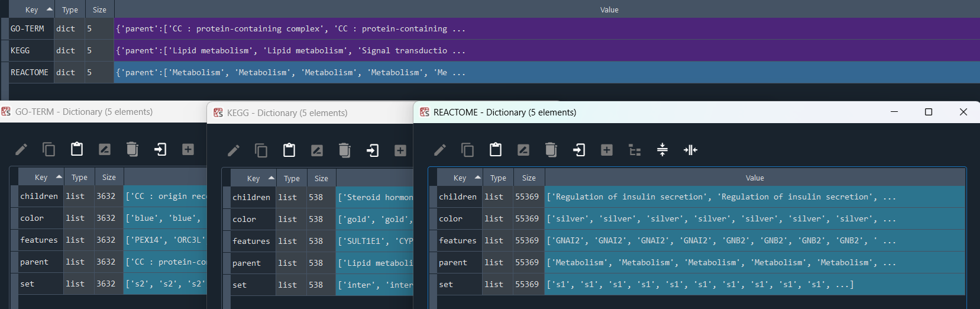The width and height of the screenshot is (980, 309).
Task: Click resize rows to contents icon in REACTOME
Action: point(662,150)
